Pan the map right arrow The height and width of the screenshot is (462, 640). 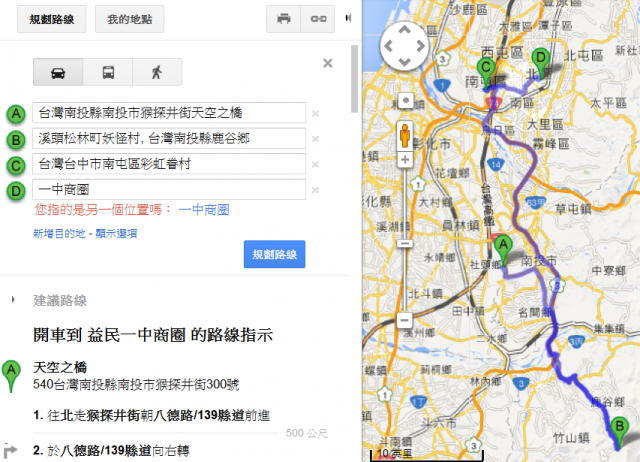point(421,46)
